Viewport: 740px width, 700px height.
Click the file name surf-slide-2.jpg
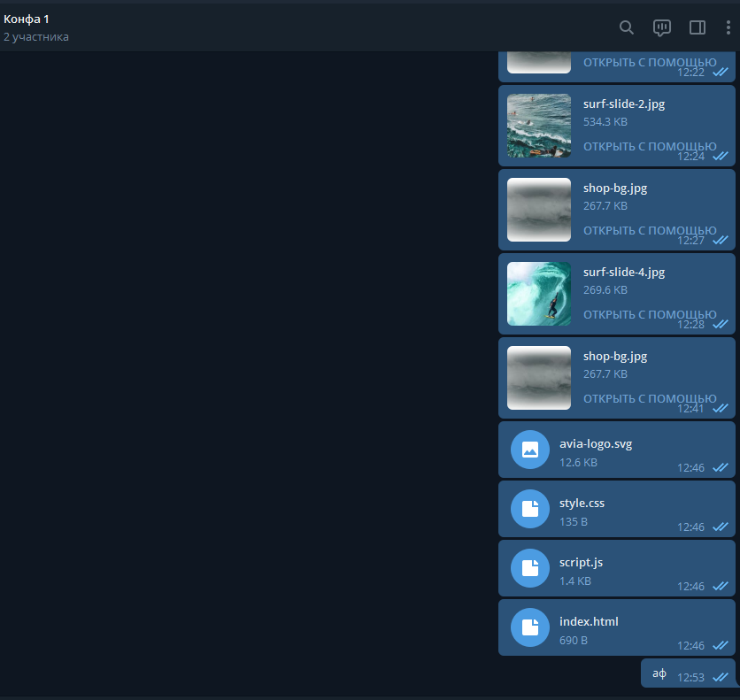[624, 104]
